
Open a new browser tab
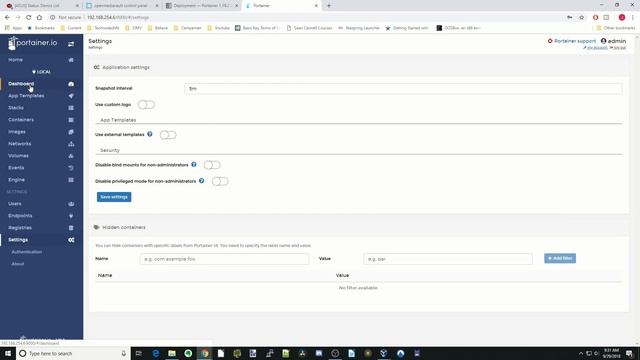tap(329, 6)
